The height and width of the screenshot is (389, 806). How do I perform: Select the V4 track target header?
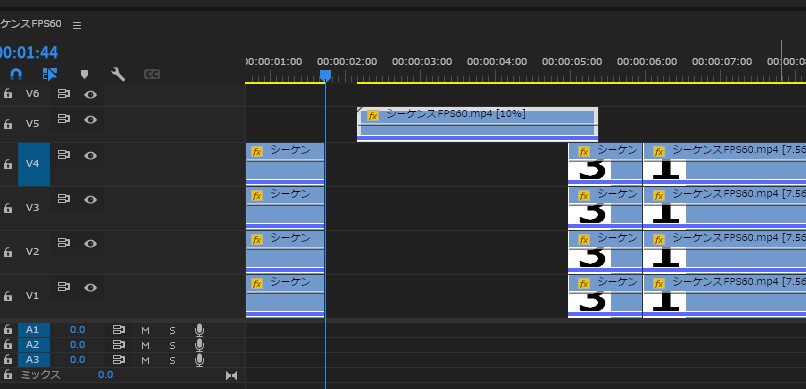click(x=34, y=164)
